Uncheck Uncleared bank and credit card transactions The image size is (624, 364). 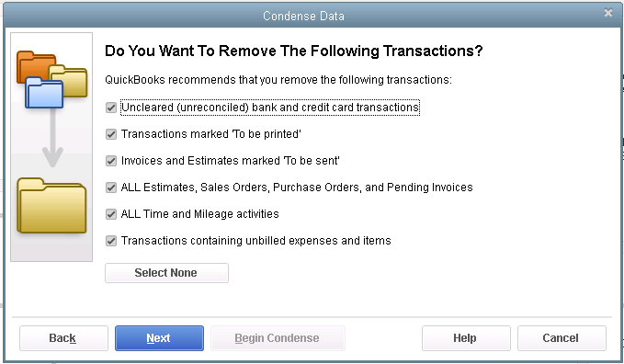(111, 108)
